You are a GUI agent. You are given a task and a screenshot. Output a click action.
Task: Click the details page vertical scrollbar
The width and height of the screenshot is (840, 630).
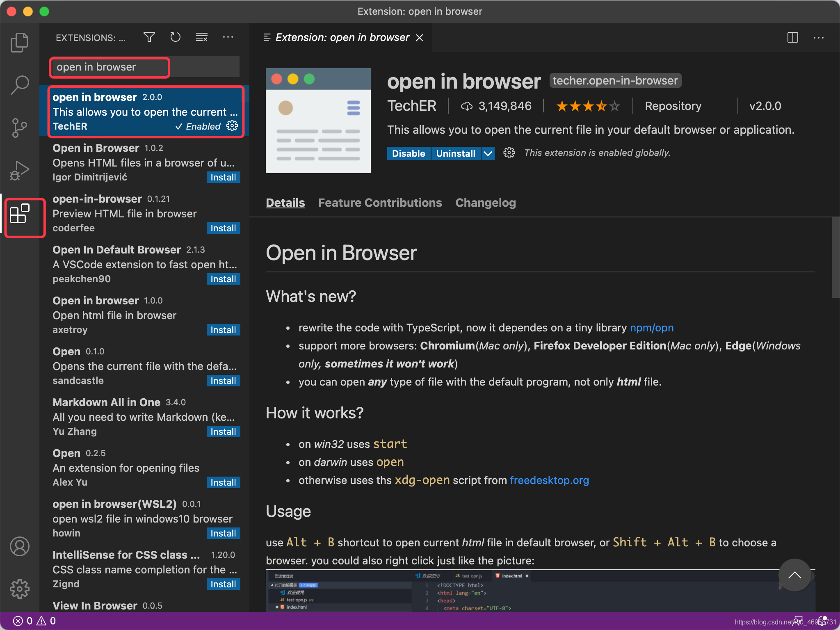click(x=835, y=257)
